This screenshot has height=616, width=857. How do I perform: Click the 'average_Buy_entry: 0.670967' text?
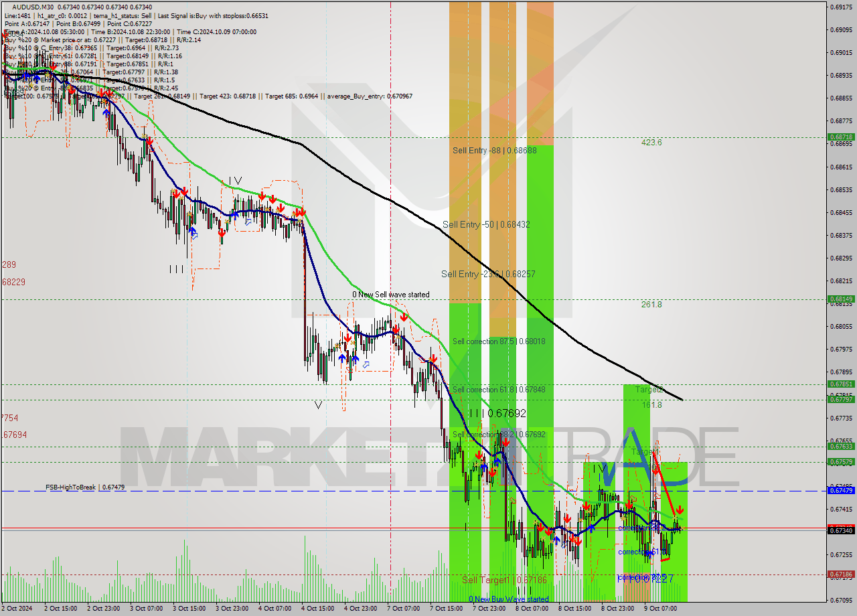370,96
